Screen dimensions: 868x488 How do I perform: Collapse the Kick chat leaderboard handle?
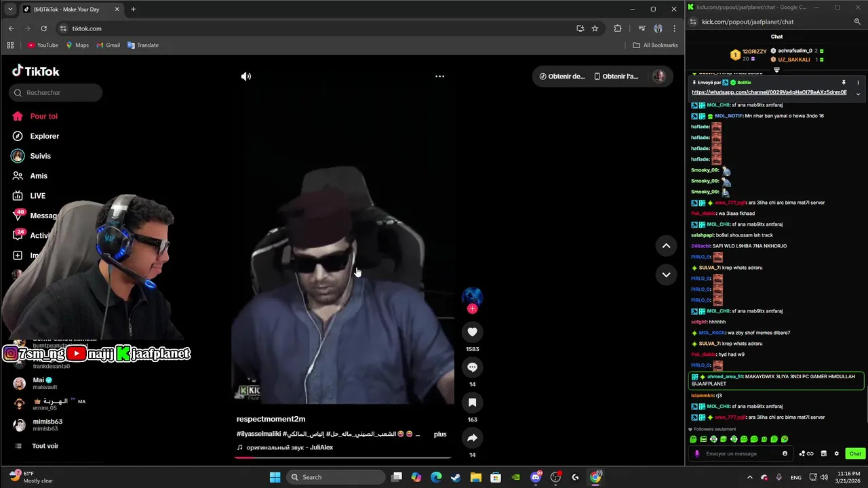[776, 69]
